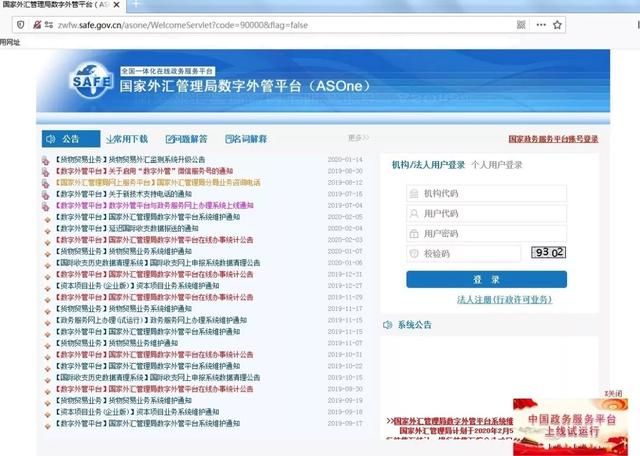
Task: Click into the 用户代码 input field
Action: click(x=487, y=214)
